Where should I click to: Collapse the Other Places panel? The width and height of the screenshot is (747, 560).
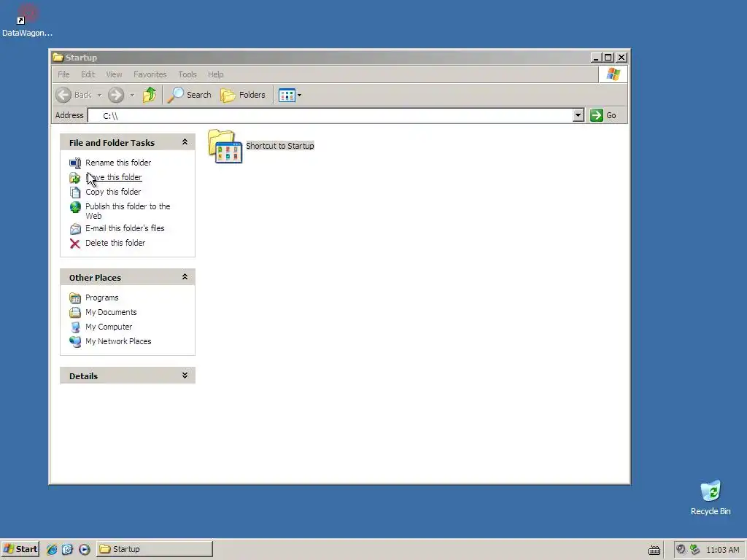tap(185, 276)
